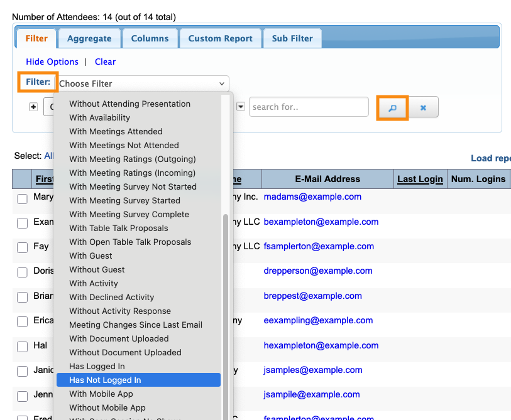Image resolution: width=511 pixels, height=420 pixels.
Task: Select 'With Mobile App' filter option
Action: coord(138,394)
